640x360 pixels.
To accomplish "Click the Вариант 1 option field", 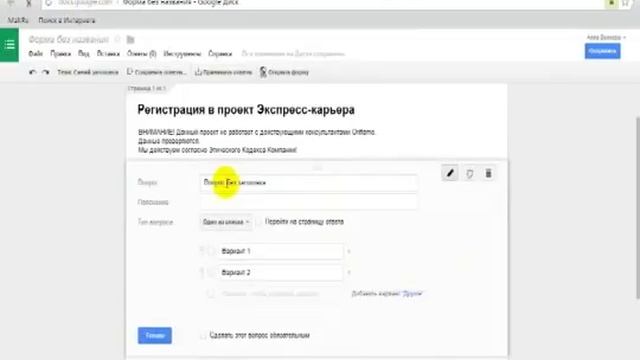I will point(281,251).
